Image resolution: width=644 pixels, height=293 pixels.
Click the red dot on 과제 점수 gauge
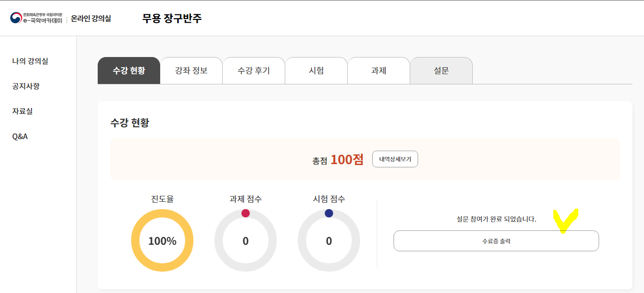click(x=245, y=213)
